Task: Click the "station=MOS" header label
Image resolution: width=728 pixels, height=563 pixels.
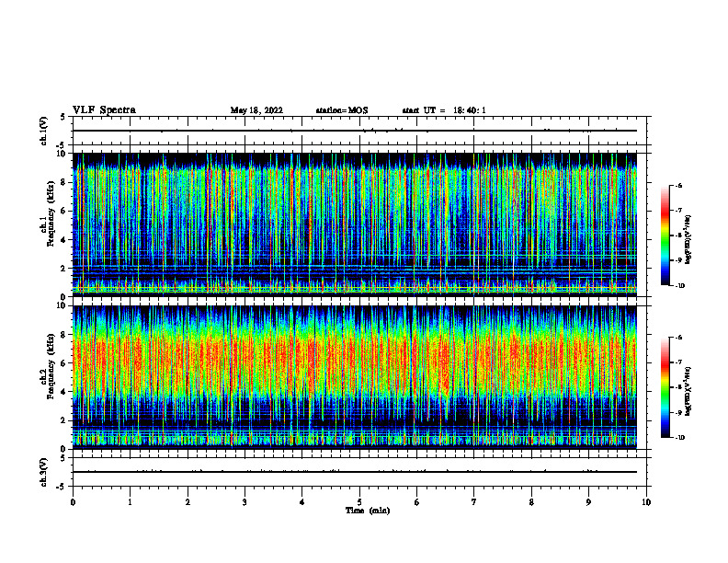Action: click(342, 110)
